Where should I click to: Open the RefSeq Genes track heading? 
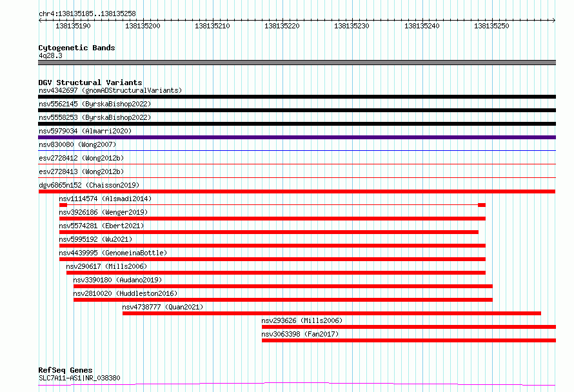(x=65, y=370)
